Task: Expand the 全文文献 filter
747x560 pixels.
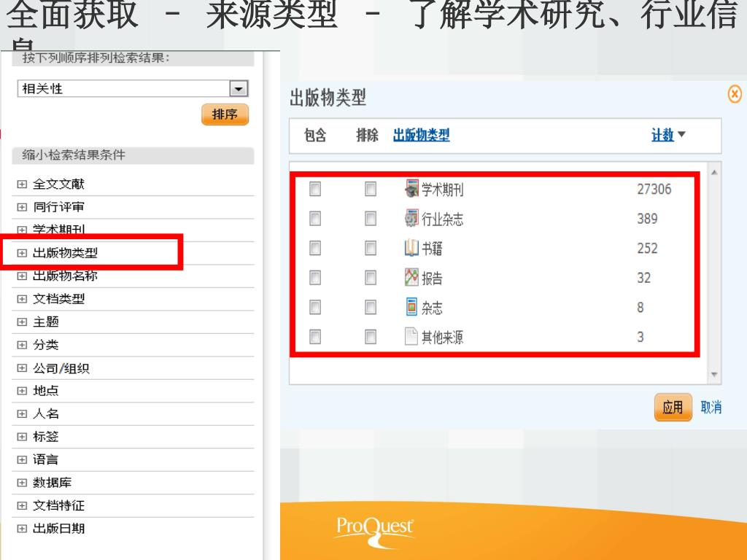Action: click(22, 184)
